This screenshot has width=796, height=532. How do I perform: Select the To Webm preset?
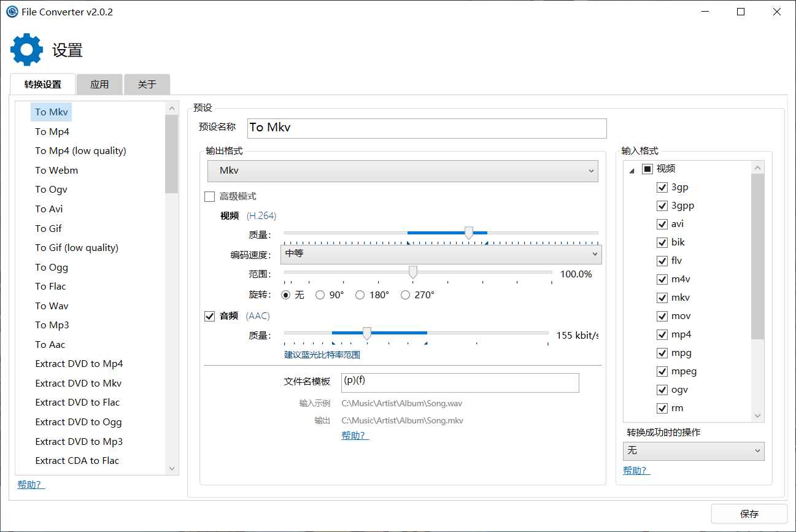coord(56,170)
